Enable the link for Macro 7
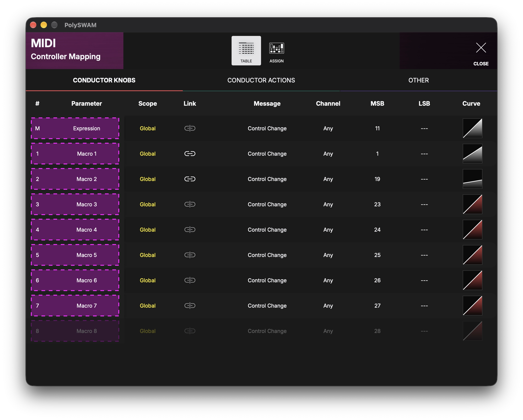Viewport: 523px width, 420px height. coord(190,306)
